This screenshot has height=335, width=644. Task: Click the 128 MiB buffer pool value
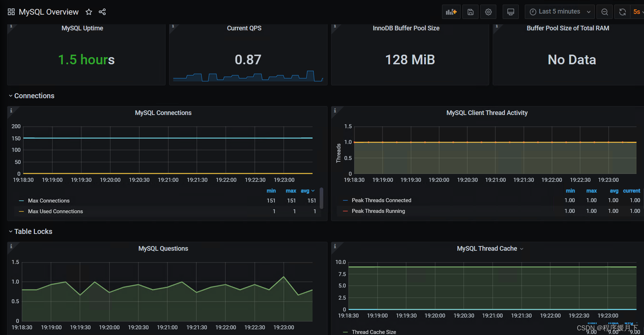410,60
